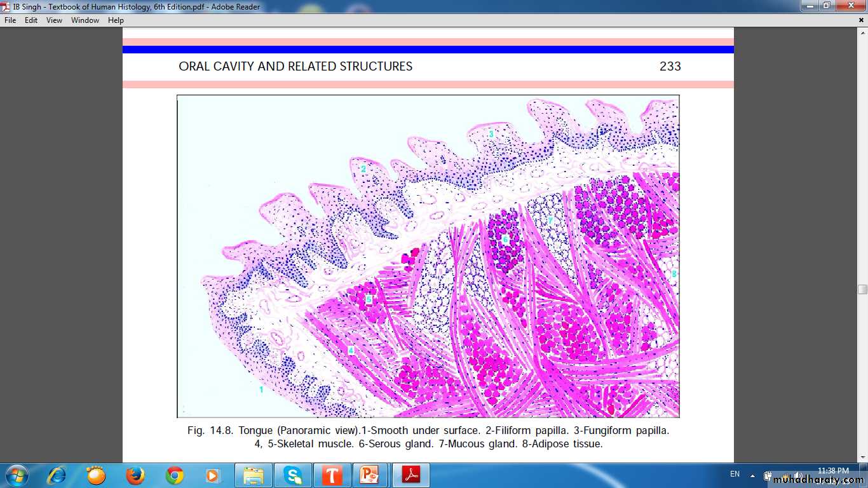Launch Google Chrome from the taskbar
Viewport: 868px width, 488px height.
click(174, 475)
